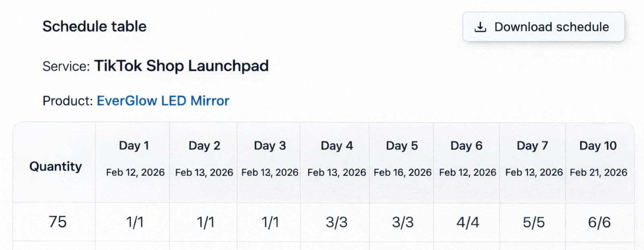The width and height of the screenshot is (644, 250).
Task: Click the Day 1 column header
Action: click(134, 146)
